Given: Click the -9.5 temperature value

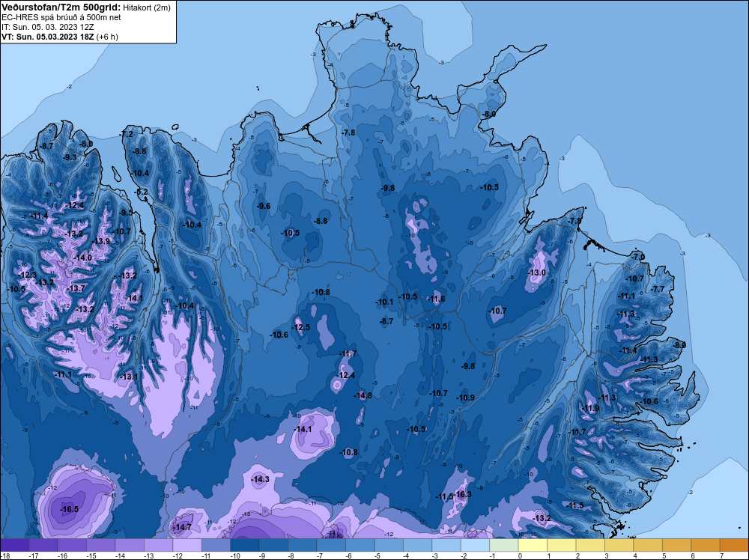Looking at the screenshot, I should click(x=126, y=213).
